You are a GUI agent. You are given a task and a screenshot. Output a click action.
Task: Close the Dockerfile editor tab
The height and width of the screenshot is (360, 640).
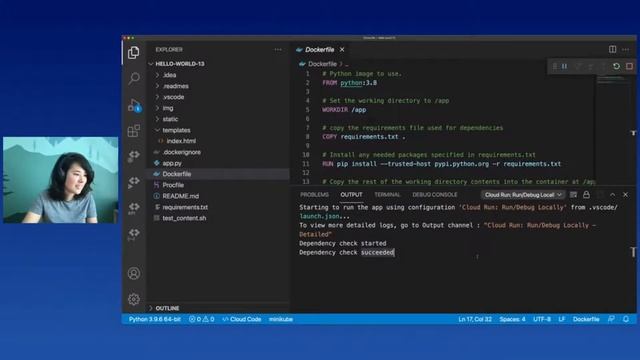pos(342,49)
